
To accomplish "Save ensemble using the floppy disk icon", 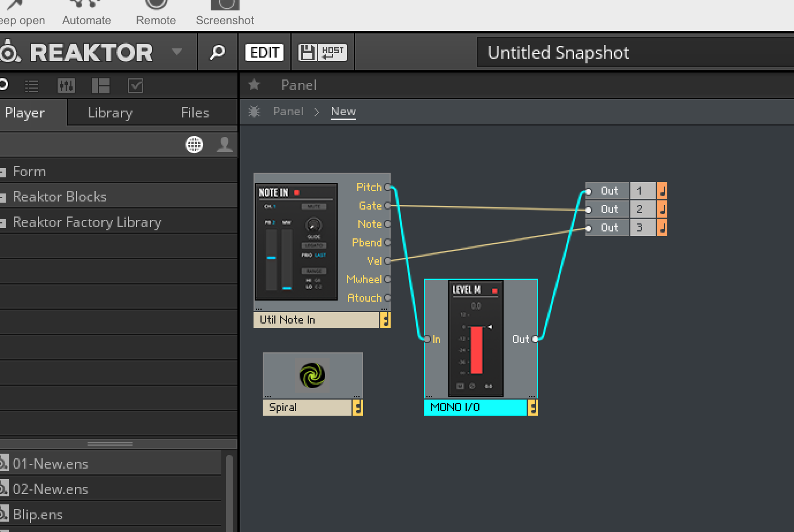I will pyautogui.click(x=307, y=52).
